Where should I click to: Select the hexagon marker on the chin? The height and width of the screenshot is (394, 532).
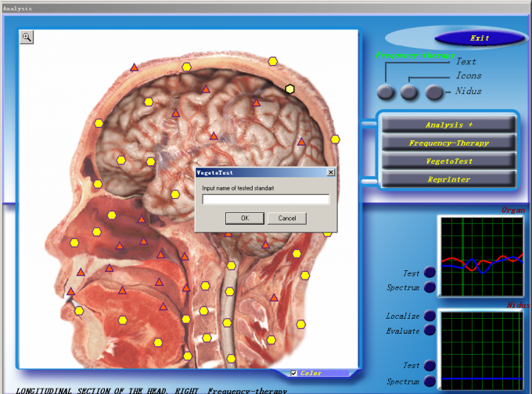click(x=79, y=311)
